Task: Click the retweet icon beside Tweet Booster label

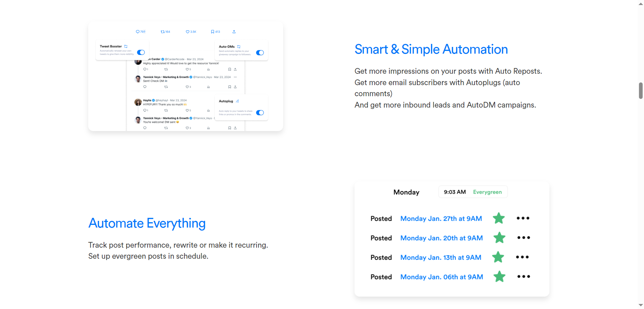Action: tap(126, 46)
